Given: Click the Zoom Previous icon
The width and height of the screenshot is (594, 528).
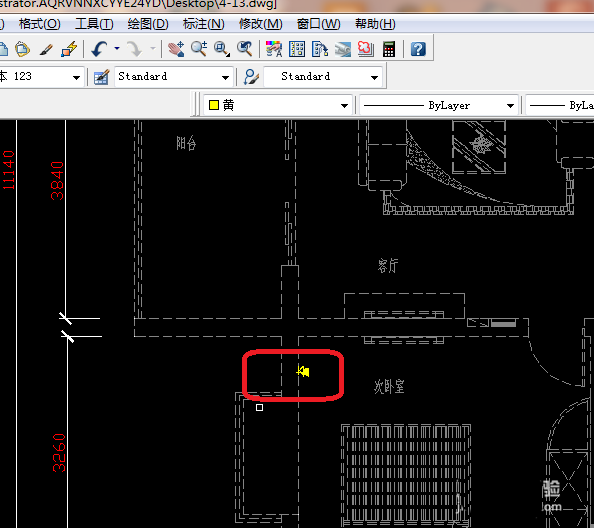Looking at the screenshot, I should (x=245, y=49).
